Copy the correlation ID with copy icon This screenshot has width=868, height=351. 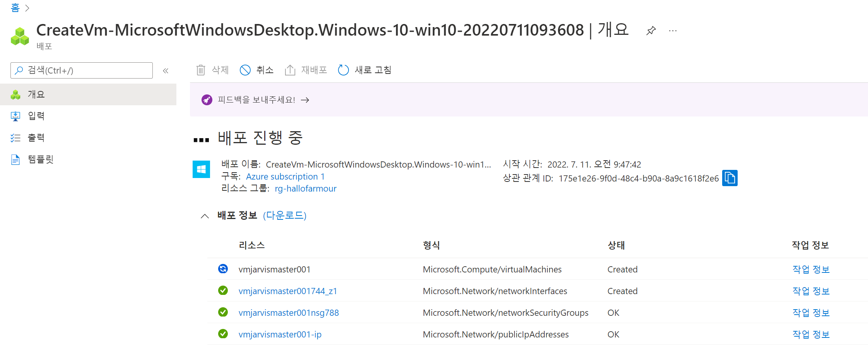[x=730, y=178]
